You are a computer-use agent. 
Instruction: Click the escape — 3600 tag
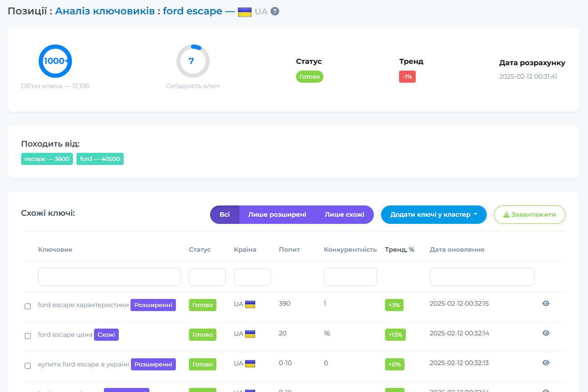pyautogui.click(x=47, y=159)
